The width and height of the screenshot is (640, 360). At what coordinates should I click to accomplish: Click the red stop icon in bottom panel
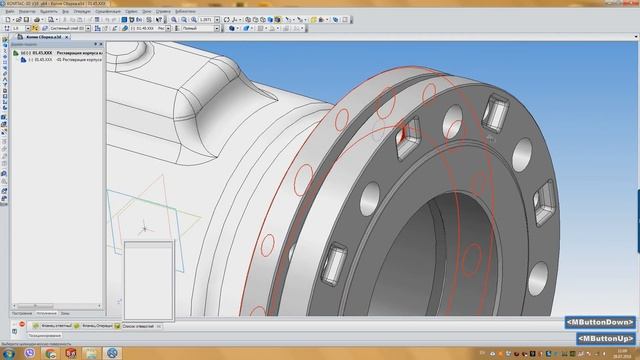click(x=22, y=324)
